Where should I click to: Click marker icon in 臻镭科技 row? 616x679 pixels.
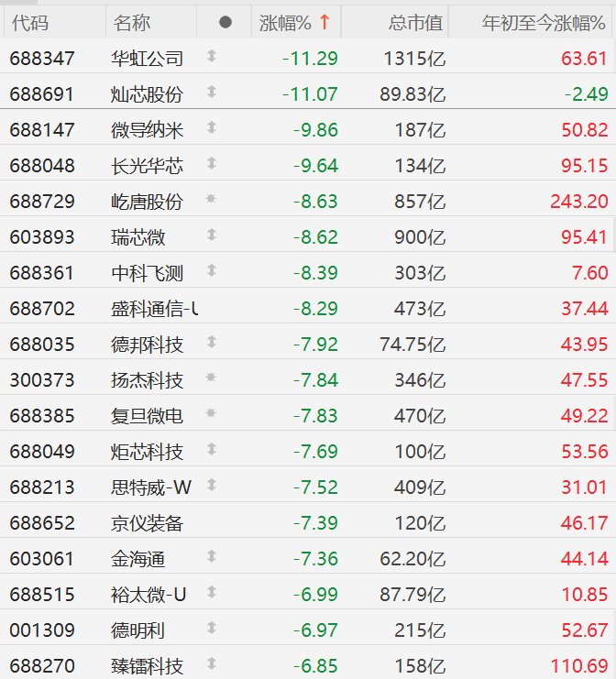(212, 663)
